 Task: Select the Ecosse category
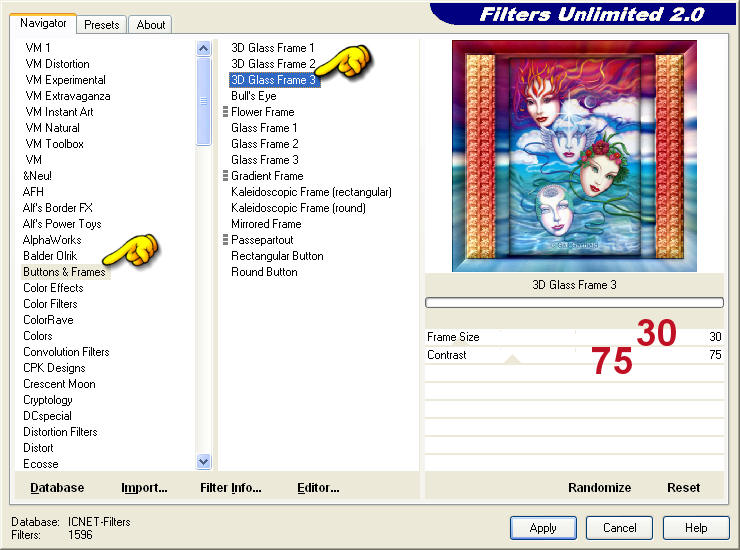(41, 464)
